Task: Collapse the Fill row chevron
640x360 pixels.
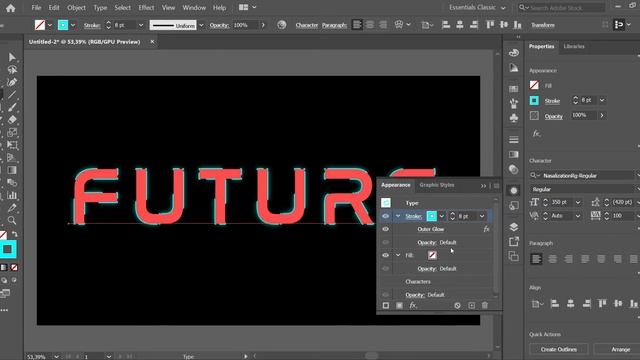Action: coord(398,255)
